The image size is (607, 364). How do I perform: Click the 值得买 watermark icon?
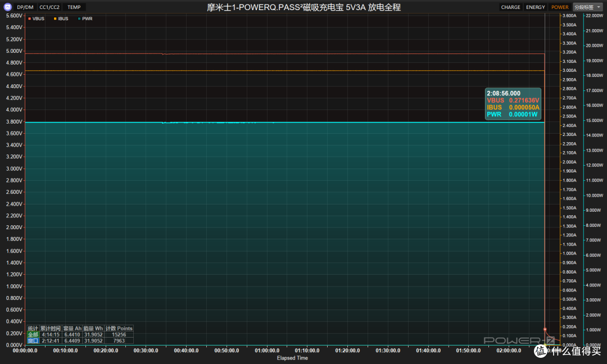pyautogui.click(x=541, y=351)
